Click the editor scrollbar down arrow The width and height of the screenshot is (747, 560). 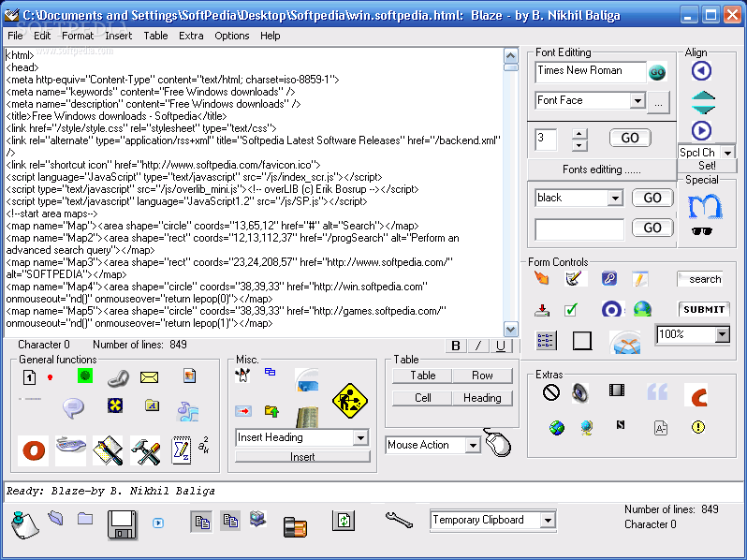(510, 329)
